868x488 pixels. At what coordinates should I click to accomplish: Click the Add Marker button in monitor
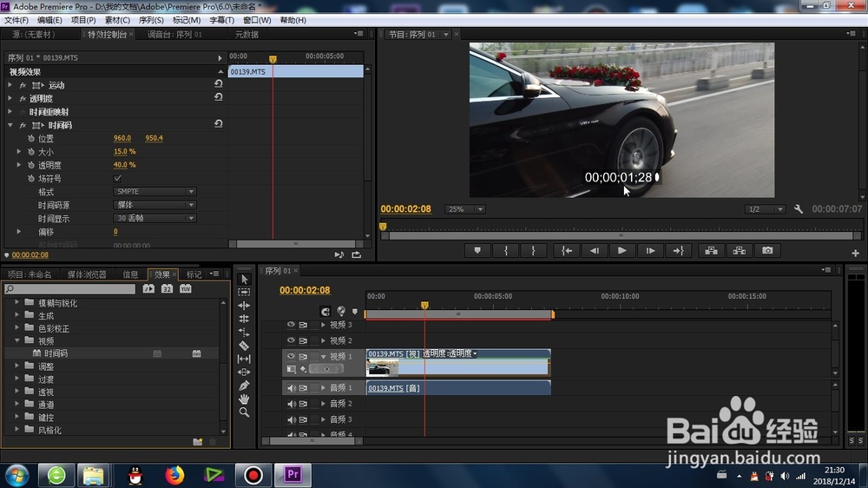click(x=477, y=251)
